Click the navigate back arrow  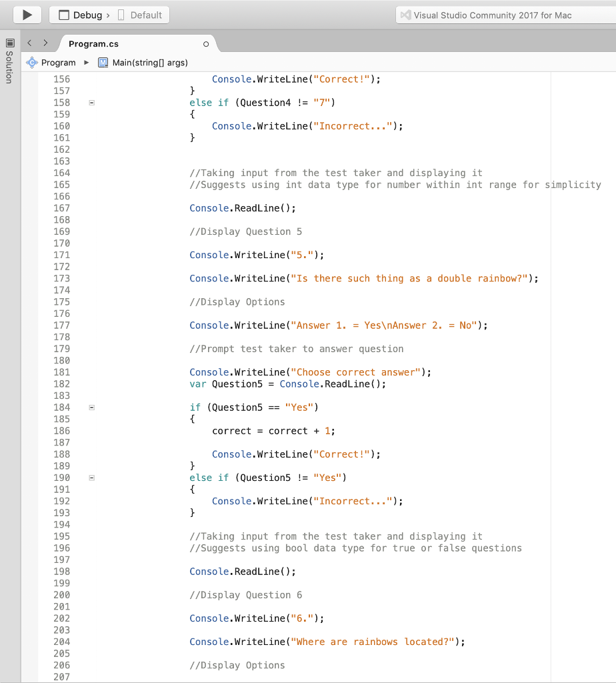29,41
